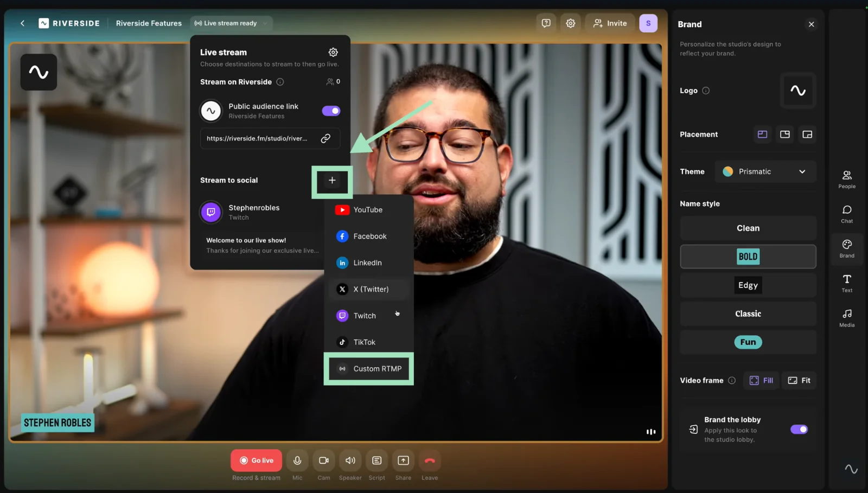868x493 pixels.
Task: Go back using the left chevron arrow
Action: (x=22, y=23)
